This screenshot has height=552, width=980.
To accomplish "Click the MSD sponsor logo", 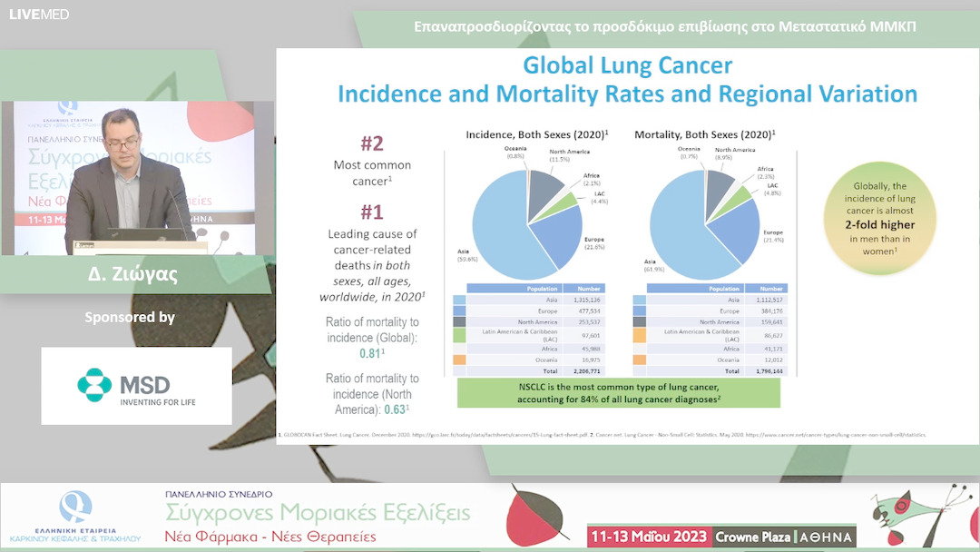I will [136, 386].
